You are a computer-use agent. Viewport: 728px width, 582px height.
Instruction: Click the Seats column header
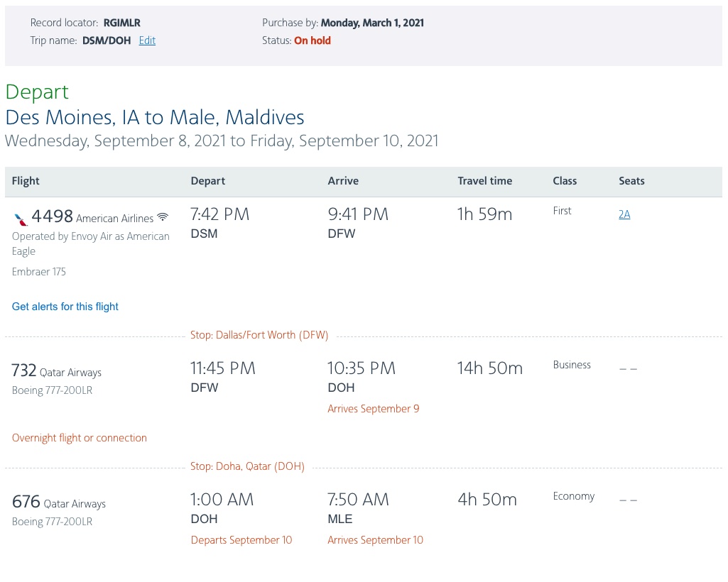coord(631,181)
